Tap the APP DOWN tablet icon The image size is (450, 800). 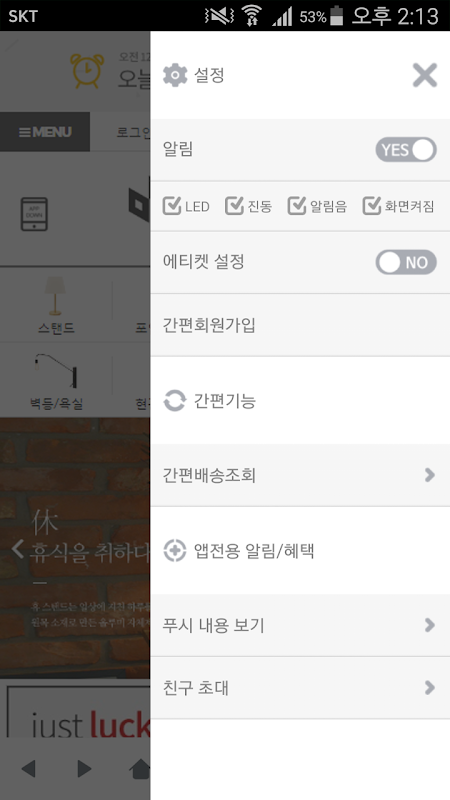[34, 214]
